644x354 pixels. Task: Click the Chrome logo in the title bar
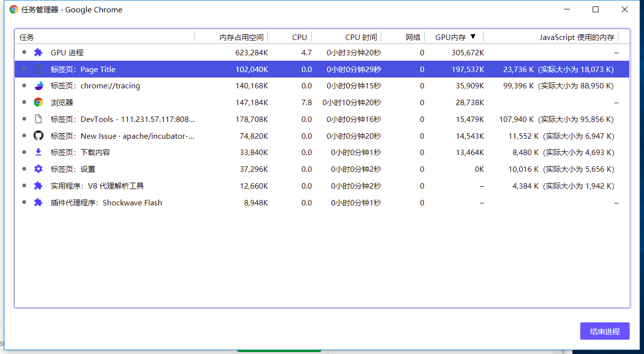13,9
